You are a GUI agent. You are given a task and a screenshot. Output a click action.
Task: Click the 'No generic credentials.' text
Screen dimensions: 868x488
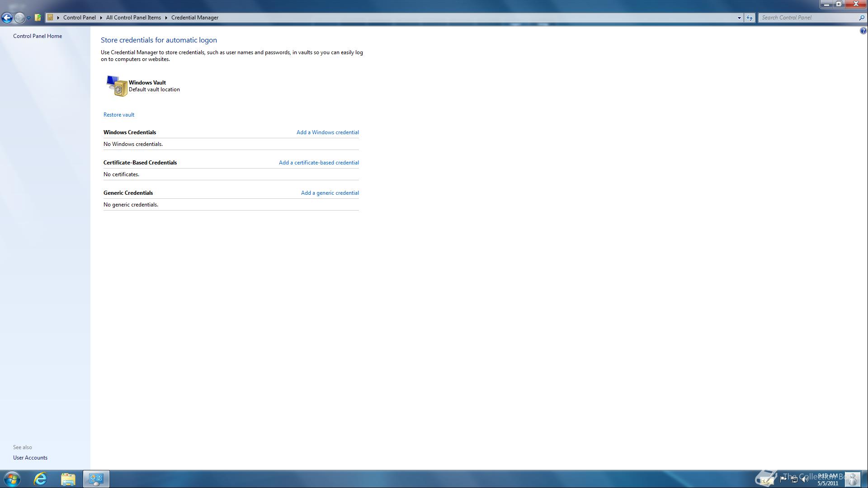click(131, 205)
